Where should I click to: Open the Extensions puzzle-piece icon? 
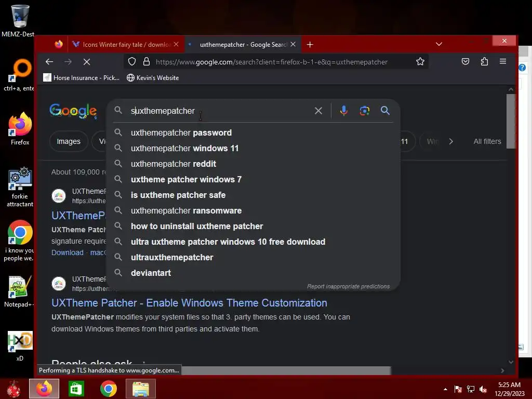click(484, 61)
